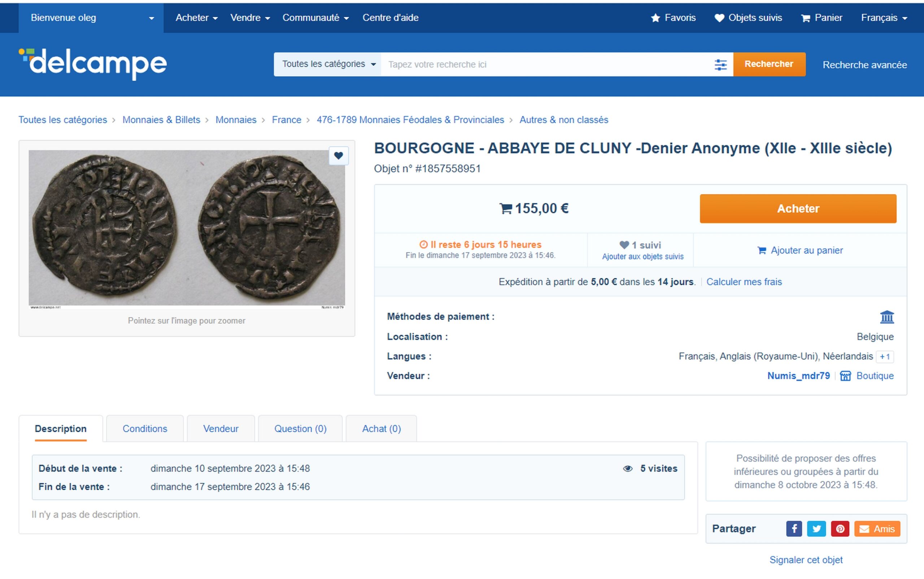Go to Toutes les catégories breadcrumb

(63, 120)
